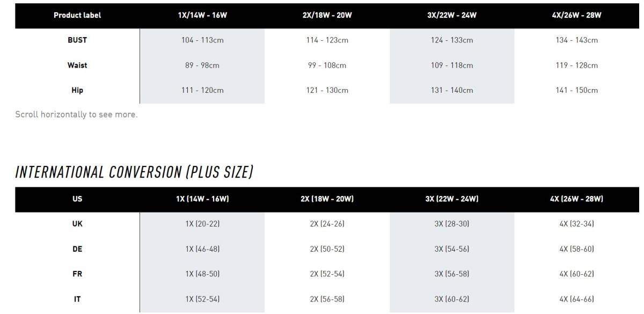Click the 104 - 113cm bust measurement

202,40
